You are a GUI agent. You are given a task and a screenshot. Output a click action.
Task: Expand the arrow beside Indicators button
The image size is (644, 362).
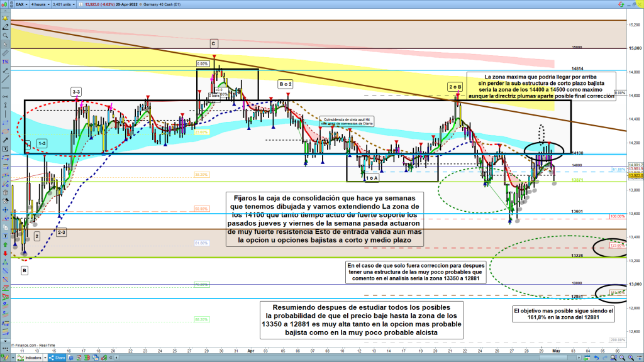[x=45, y=358]
